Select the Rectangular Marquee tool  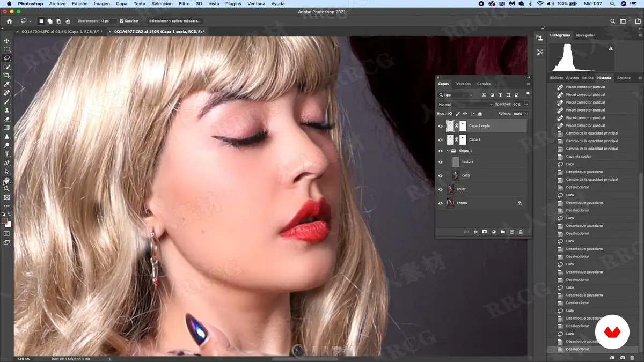pos(7,49)
